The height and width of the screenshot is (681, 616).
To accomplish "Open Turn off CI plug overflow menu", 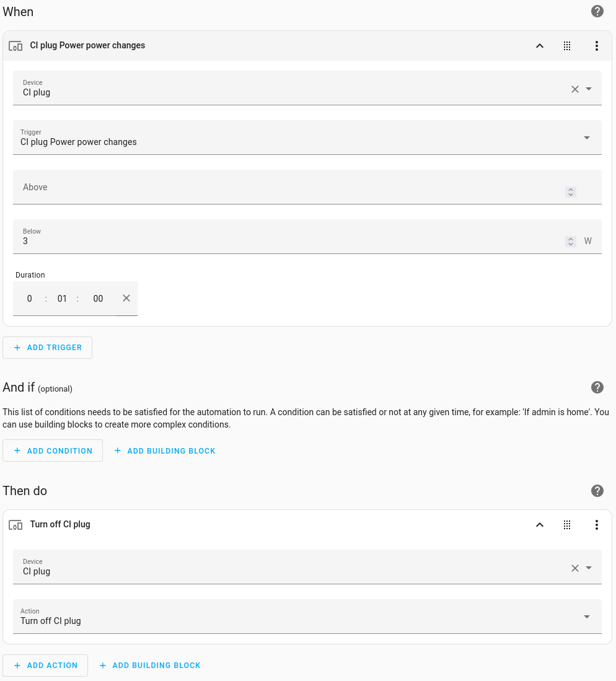I will 596,525.
